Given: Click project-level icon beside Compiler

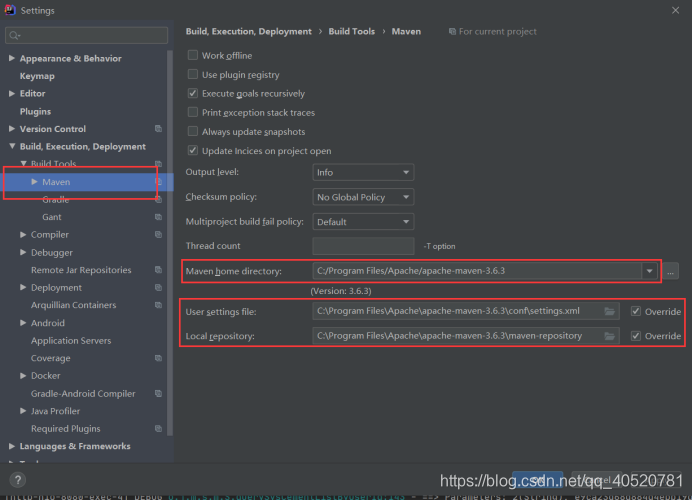Looking at the screenshot, I should pyautogui.click(x=158, y=234).
